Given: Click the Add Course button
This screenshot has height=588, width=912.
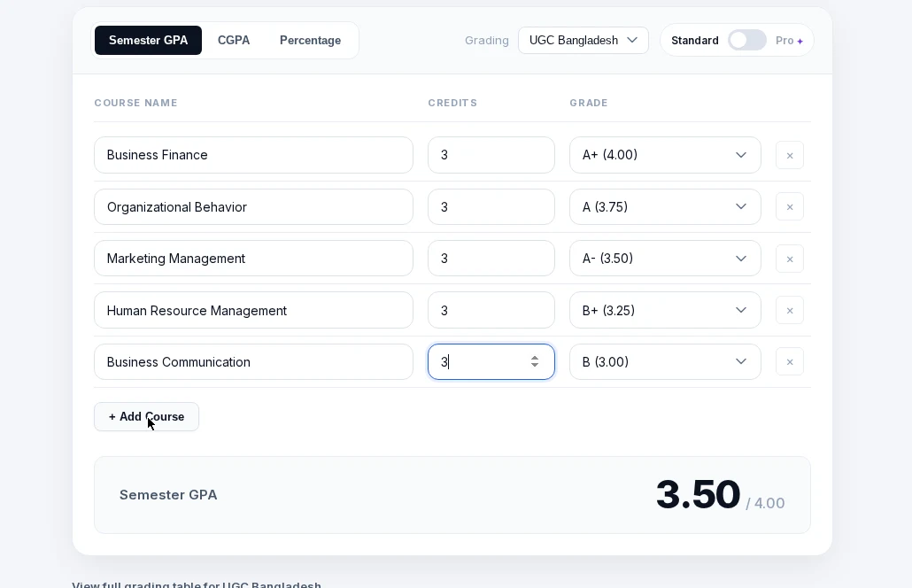Looking at the screenshot, I should 147,417.
